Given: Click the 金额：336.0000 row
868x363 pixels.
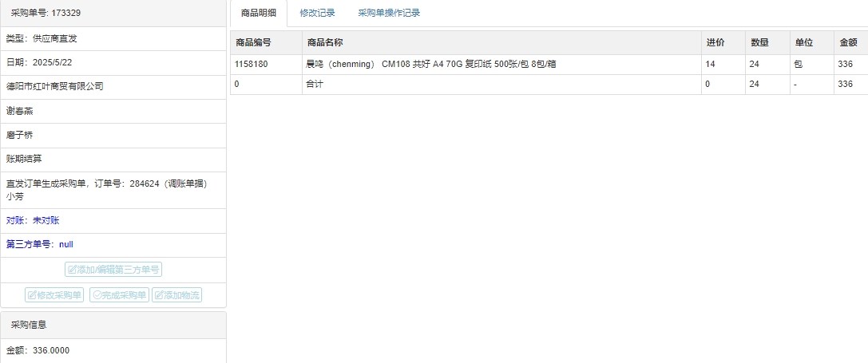Looking at the screenshot, I should point(113,350).
